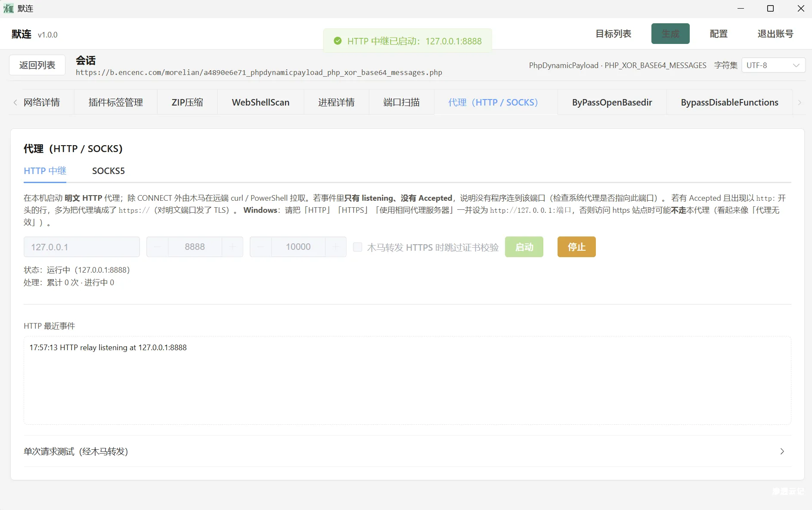Switch to the SOCKS5 tab
This screenshot has width=812, height=510.
pyautogui.click(x=108, y=171)
